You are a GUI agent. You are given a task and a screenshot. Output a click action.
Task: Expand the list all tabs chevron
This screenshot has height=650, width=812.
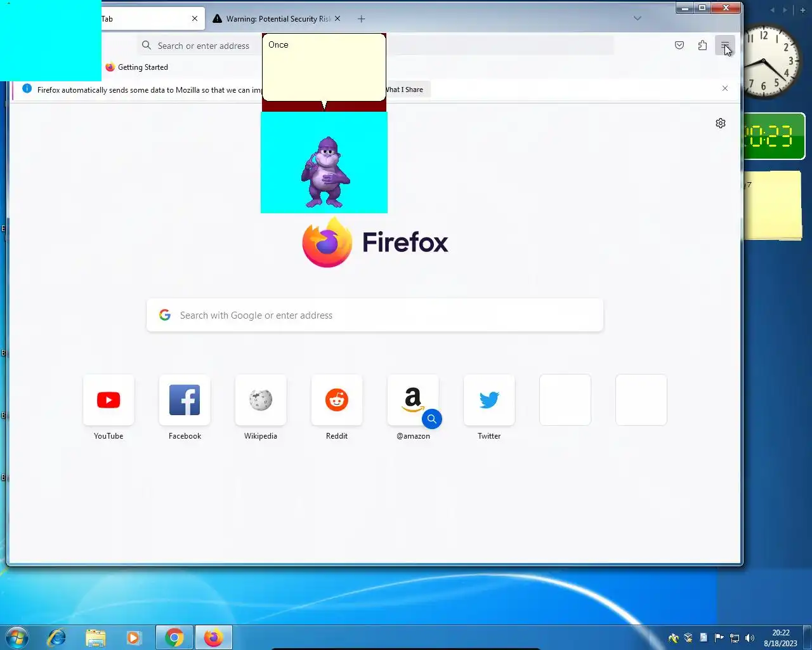pyautogui.click(x=638, y=18)
